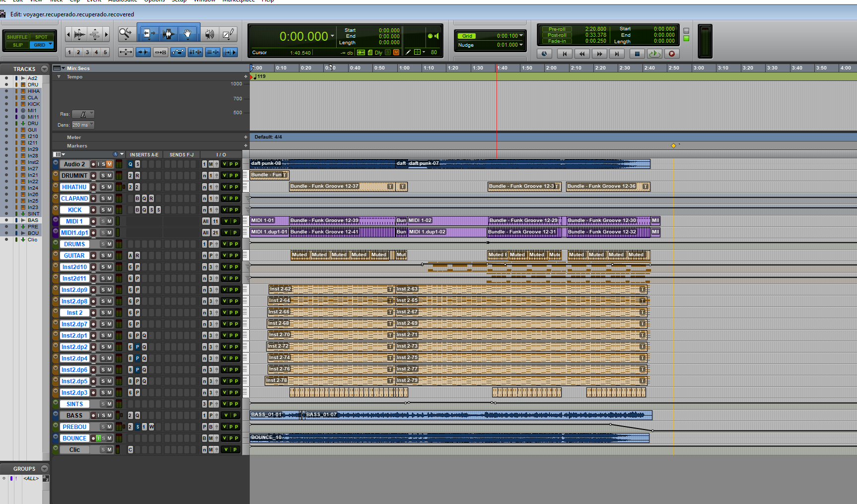The height and width of the screenshot is (504, 857).
Task: Click the Rewind transport button
Action: coord(582,54)
